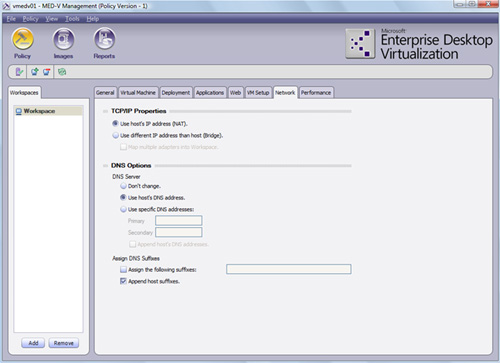Enable Assign the following suffixes
The image size is (500, 363).
point(123,270)
